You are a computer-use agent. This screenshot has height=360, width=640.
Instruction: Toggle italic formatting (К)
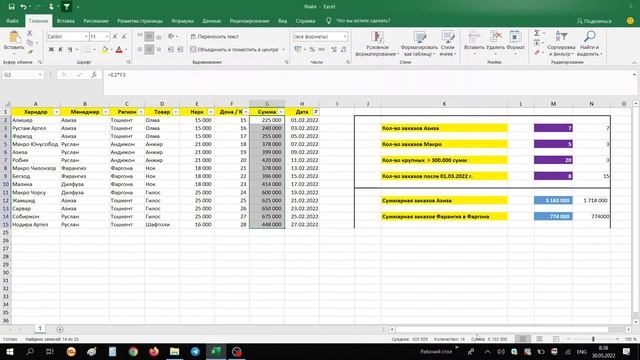(x=60, y=49)
